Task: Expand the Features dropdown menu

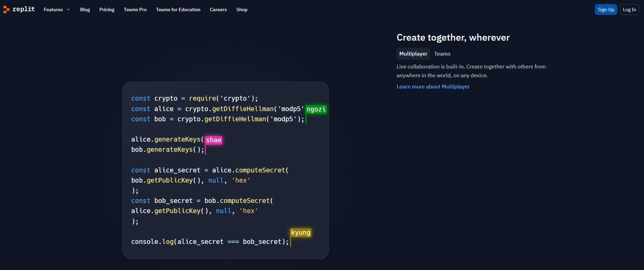Action: pyautogui.click(x=57, y=9)
